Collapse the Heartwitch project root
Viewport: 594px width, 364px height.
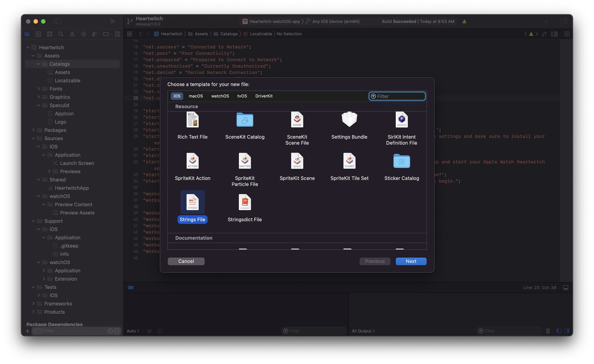(28, 47)
